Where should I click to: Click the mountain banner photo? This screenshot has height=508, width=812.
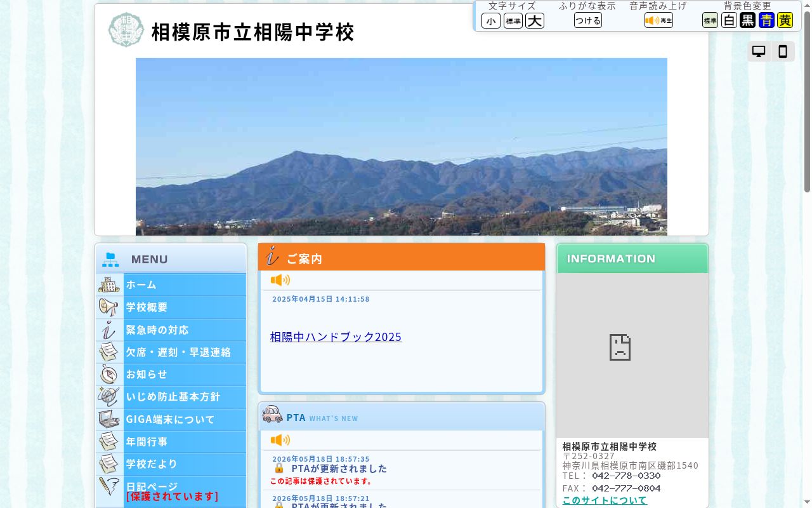(402, 147)
